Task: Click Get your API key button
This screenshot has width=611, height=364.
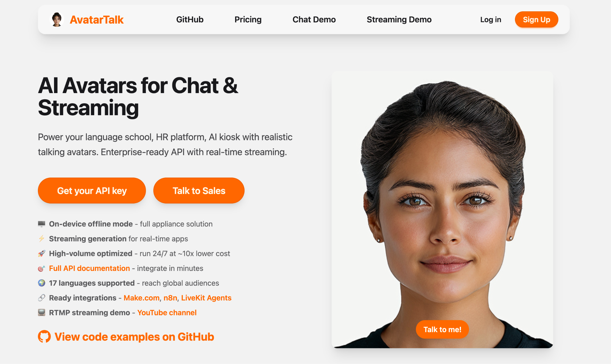Action: [x=92, y=191]
